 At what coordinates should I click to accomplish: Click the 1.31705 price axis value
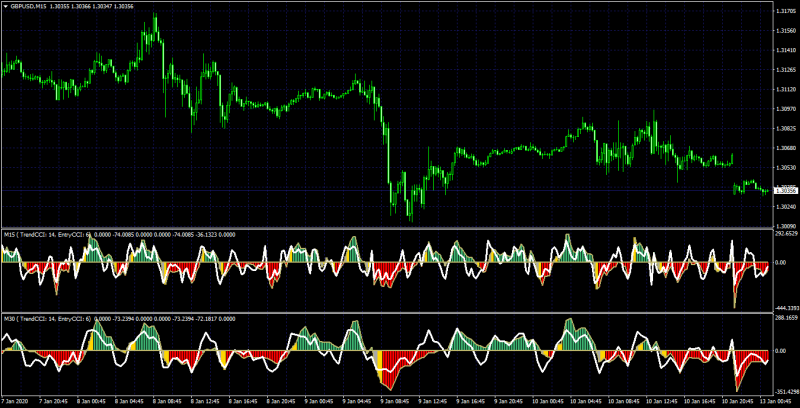coord(786,11)
